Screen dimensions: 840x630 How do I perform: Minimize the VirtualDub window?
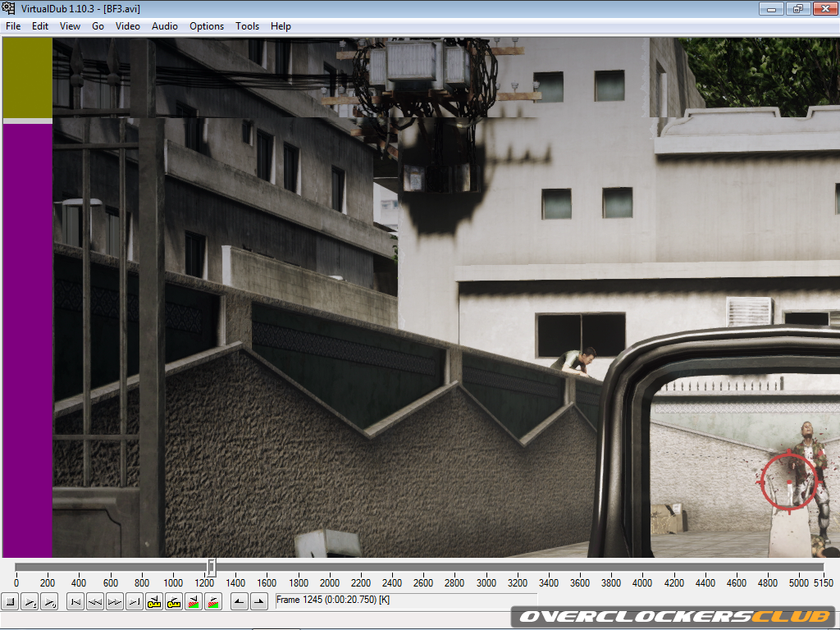[771, 8]
